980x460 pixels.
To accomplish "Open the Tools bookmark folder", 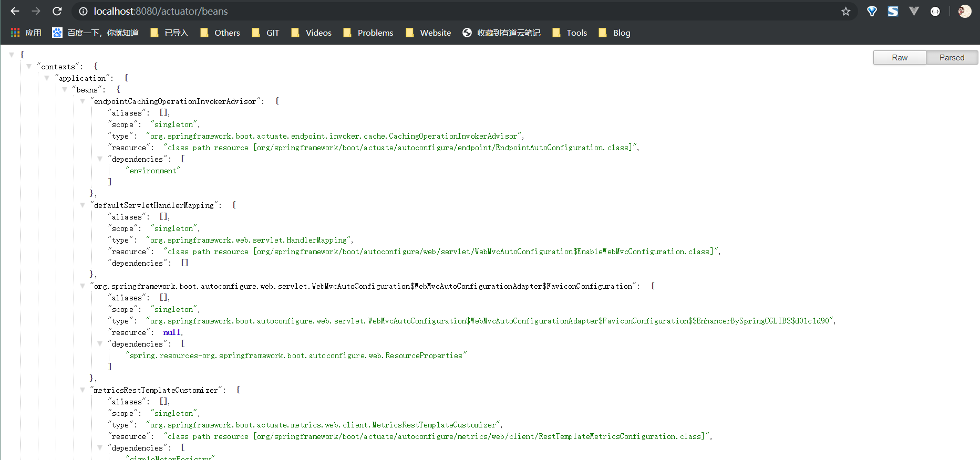I will pyautogui.click(x=570, y=33).
